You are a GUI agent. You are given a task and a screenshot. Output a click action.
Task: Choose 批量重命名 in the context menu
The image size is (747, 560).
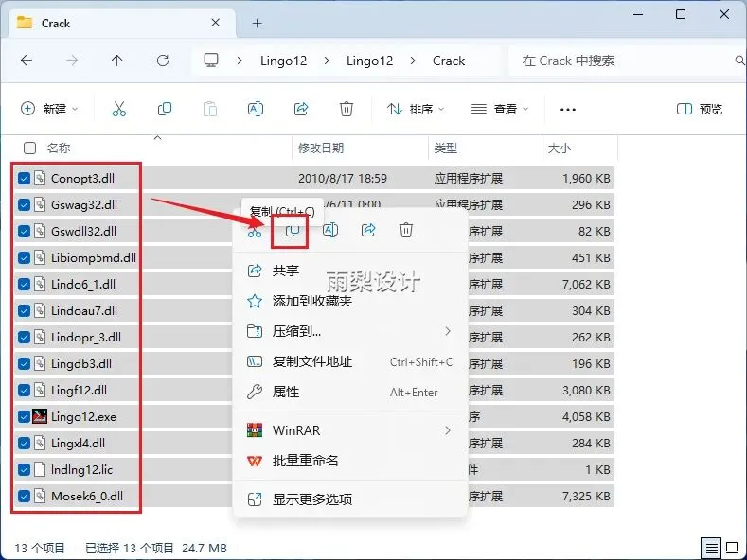[350, 461]
